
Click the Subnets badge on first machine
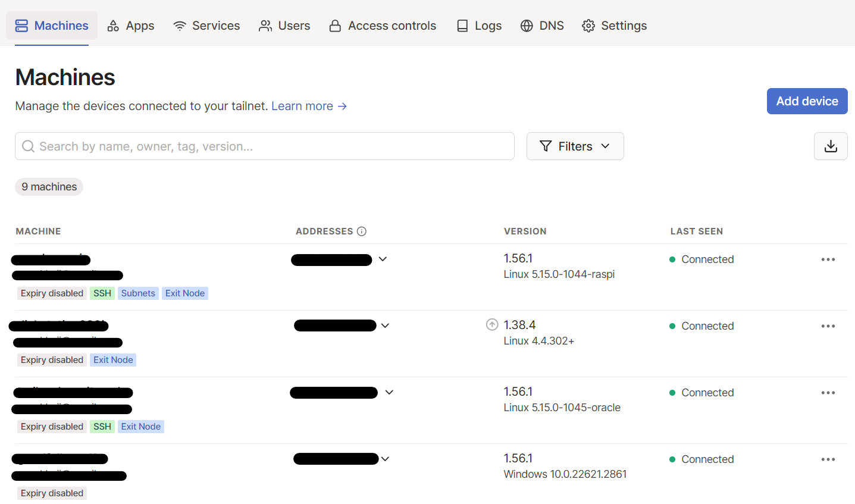[138, 293]
